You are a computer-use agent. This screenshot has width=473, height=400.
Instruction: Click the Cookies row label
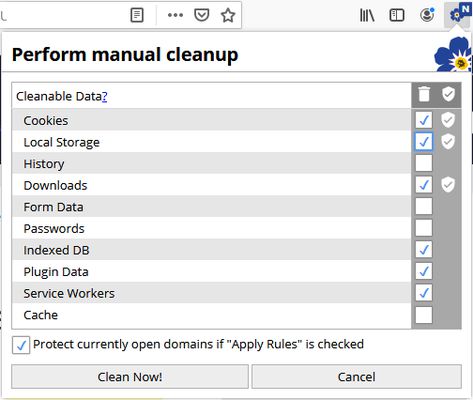coord(46,121)
